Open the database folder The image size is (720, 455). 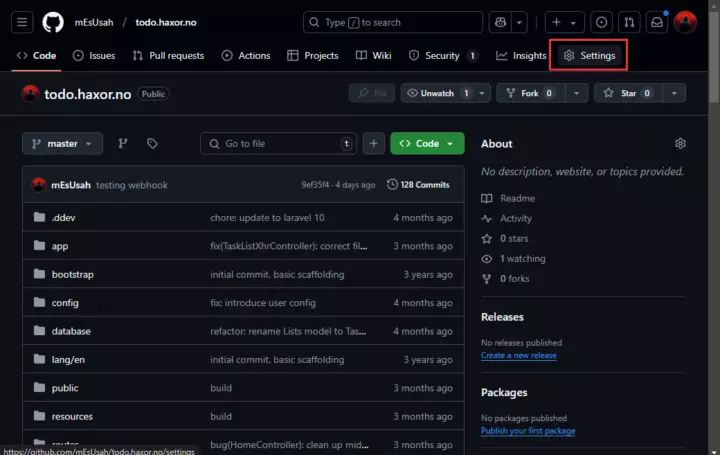[x=71, y=331]
